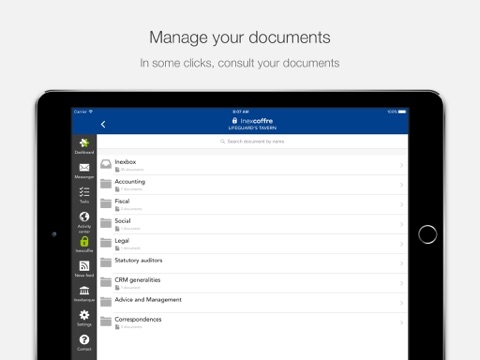Expand Accounting row chevron
This screenshot has width=480, height=360.
(x=402, y=185)
